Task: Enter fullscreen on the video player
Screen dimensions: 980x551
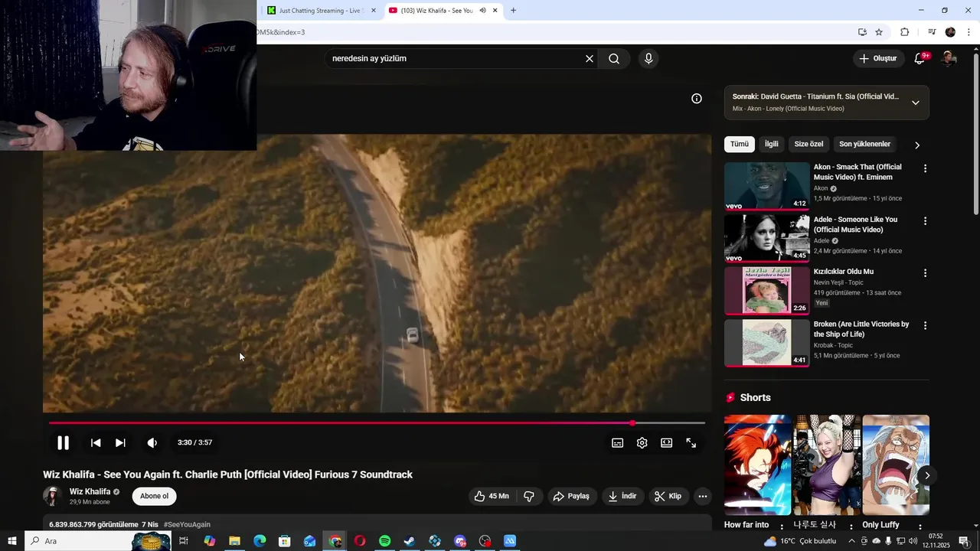Action: 691,443
